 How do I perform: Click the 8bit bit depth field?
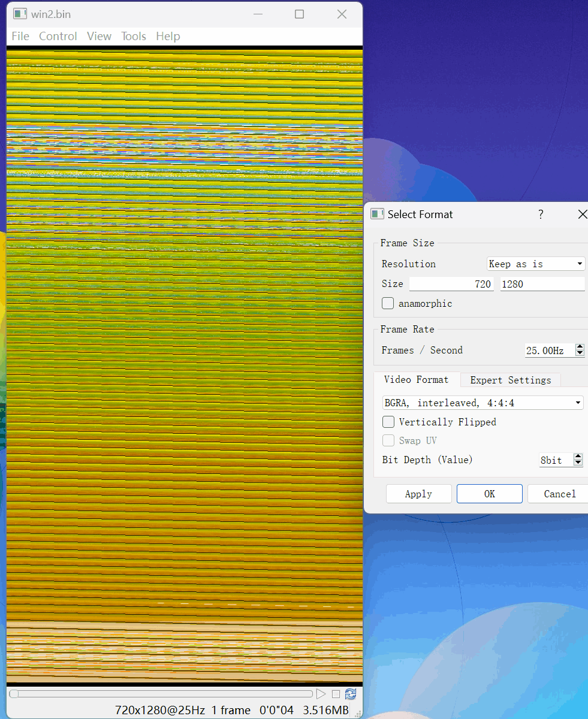tap(556, 460)
